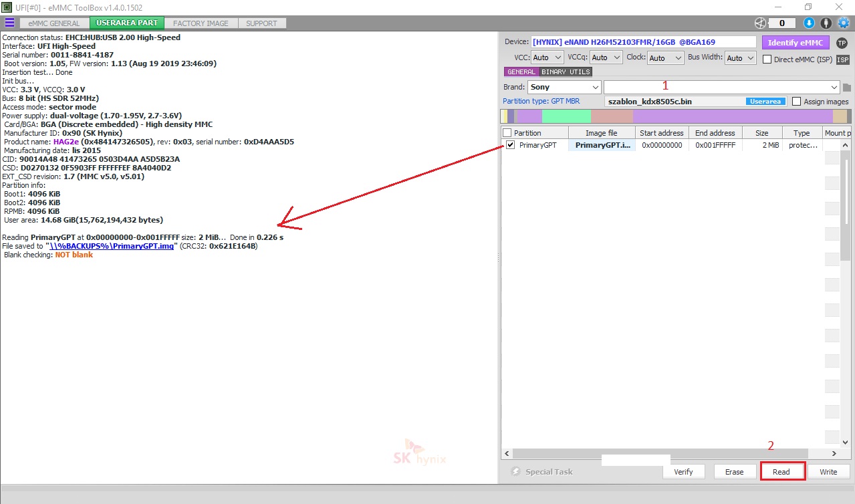The width and height of the screenshot is (855, 504).
Task: Enable Direct eMMC (ISP) checkbox
Action: click(x=768, y=59)
